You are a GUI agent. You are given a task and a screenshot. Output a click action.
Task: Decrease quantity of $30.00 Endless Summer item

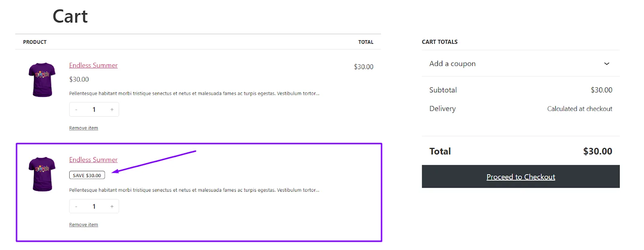76,109
